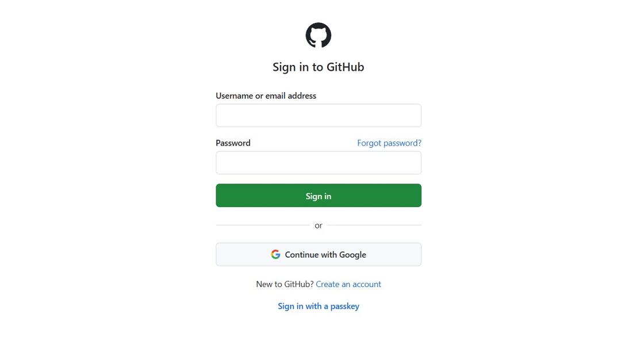
Task: Use passkey authentication link instead
Action: [318, 306]
